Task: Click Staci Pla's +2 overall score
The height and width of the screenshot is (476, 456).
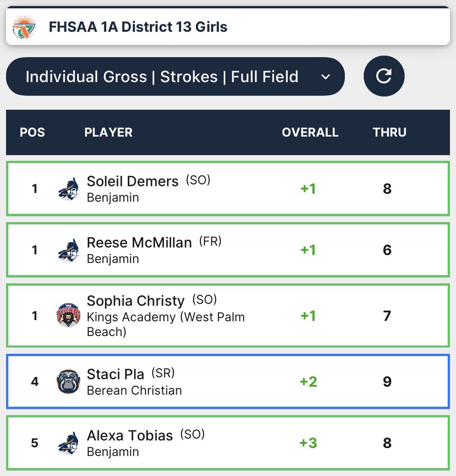Action: click(308, 382)
